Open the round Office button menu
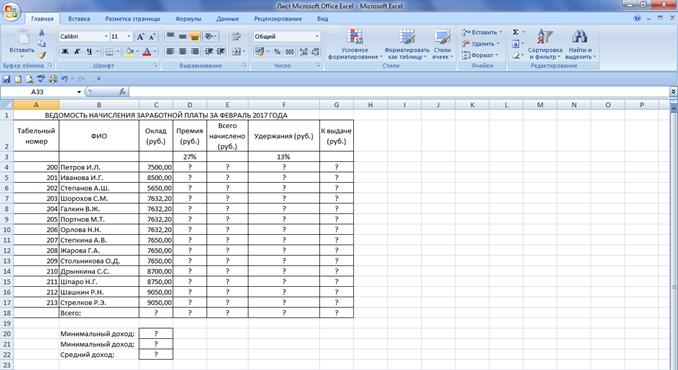Image resolution: width=678 pixels, height=370 pixels. [11, 12]
